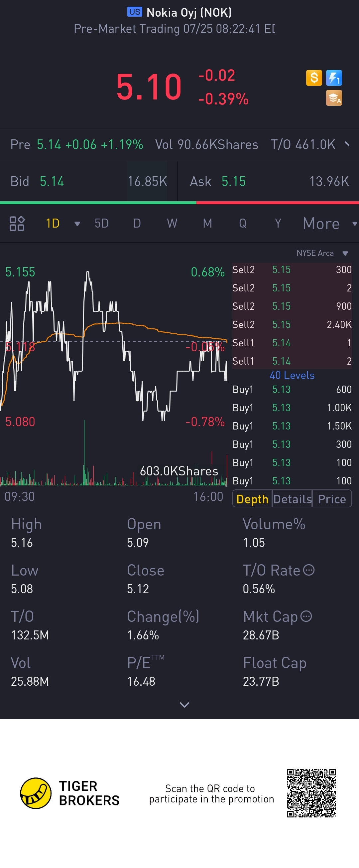The width and height of the screenshot is (359, 868).
Task: Tap the orange stacked coins icon
Action: [x=334, y=98]
